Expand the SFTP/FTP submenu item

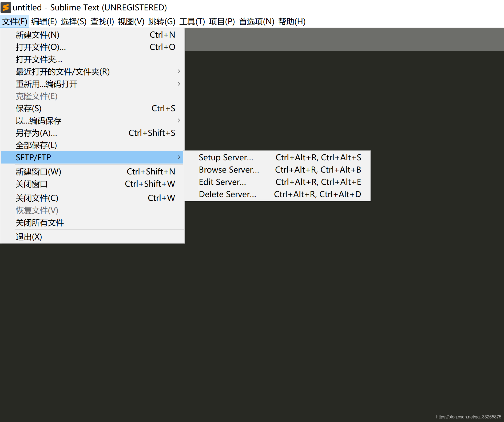click(92, 157)
